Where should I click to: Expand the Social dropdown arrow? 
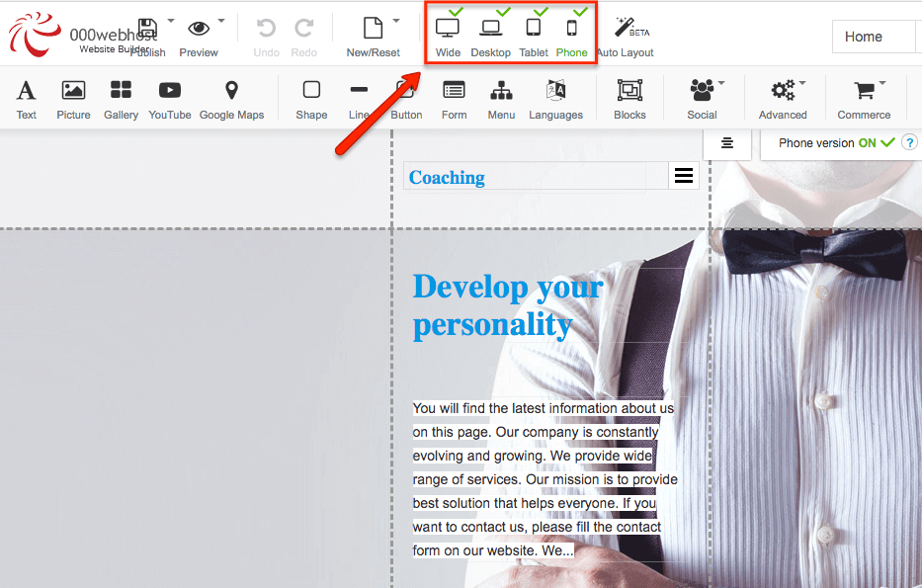point(721,83)
